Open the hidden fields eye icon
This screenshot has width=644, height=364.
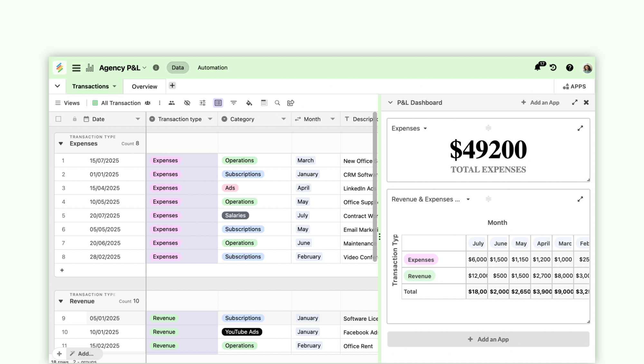point(187,103)
